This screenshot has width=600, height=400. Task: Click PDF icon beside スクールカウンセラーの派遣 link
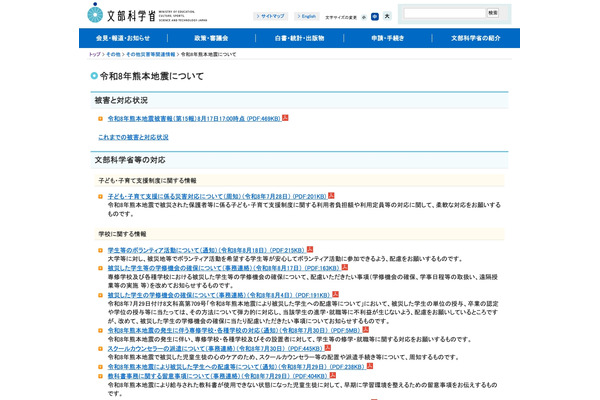[x=328, y=348]
